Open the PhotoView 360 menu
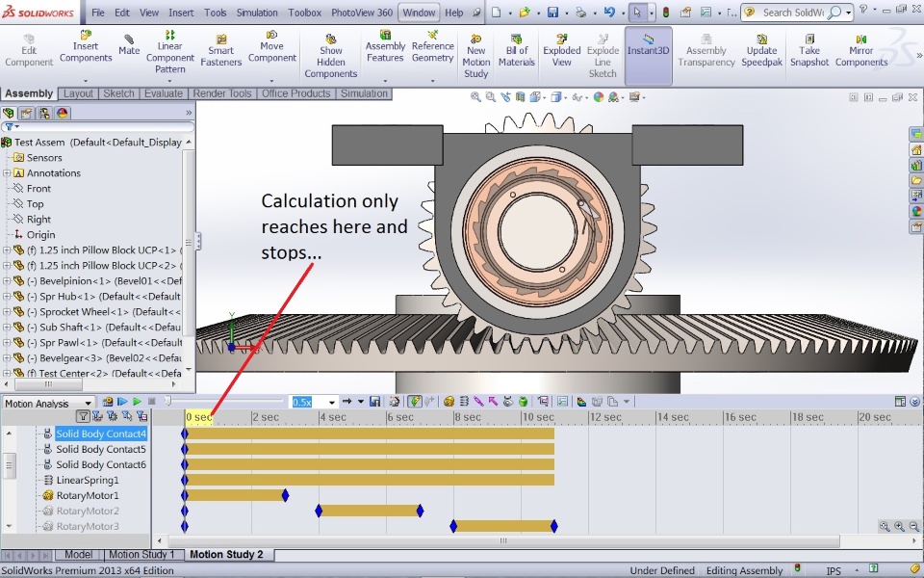The image size is (924, 578). pyautogui.click(x=362, y=13)
